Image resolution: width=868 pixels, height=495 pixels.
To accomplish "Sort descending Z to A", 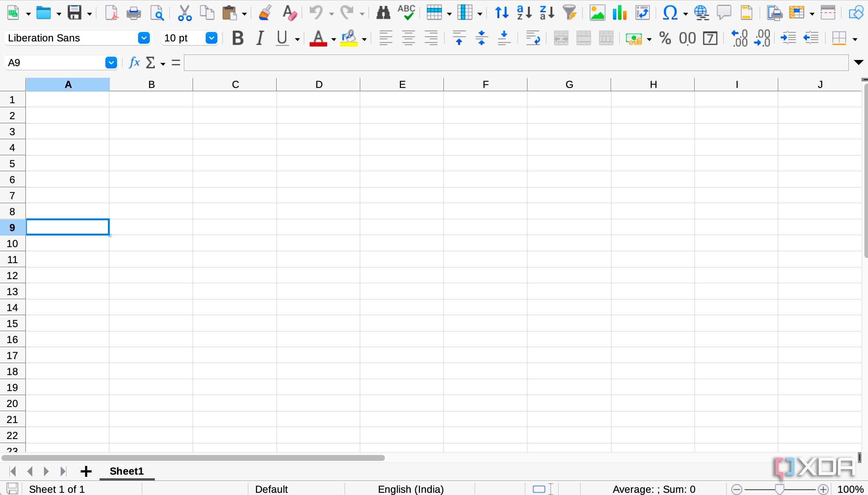I will coord(547,13).
